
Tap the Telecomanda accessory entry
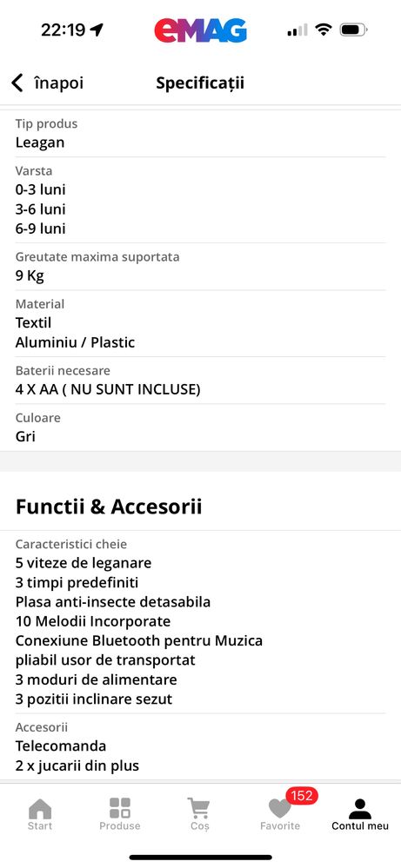61,746
